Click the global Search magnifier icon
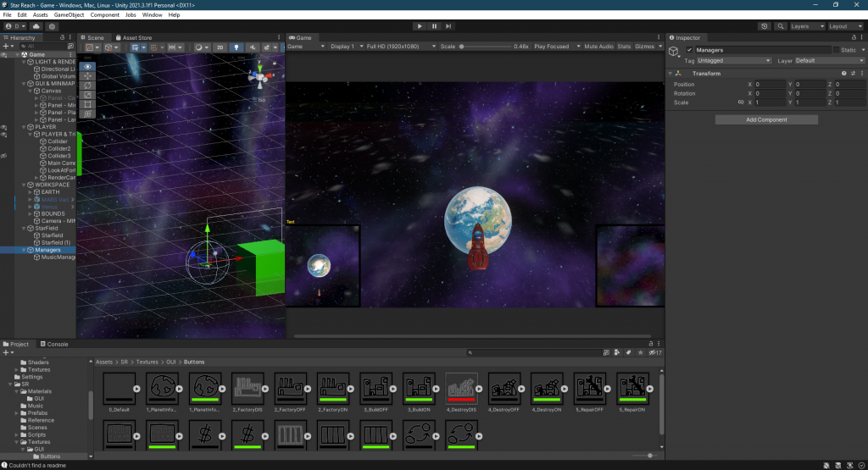Viewport: 868px width, 470px height. pyautogui.click(x=781, y=26)
